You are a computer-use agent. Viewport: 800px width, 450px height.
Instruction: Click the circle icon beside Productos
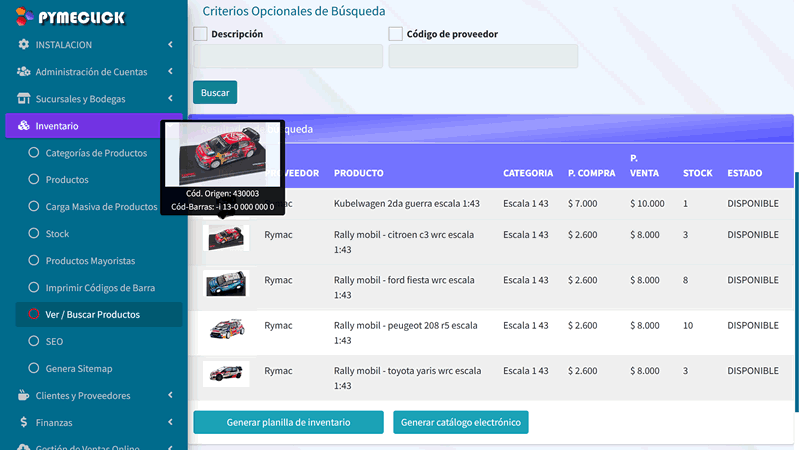(x=34, y=180)
